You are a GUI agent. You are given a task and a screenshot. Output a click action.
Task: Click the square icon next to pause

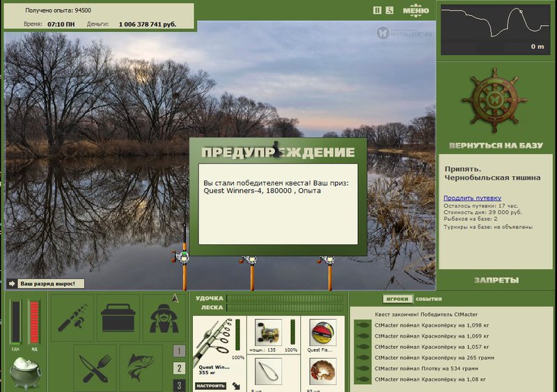(390, 10)
